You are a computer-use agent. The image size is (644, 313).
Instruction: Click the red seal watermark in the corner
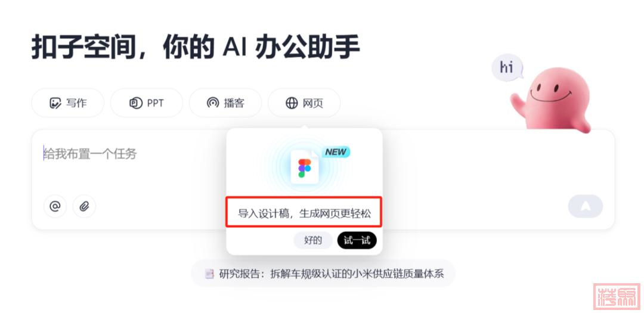tap(617, 296)
